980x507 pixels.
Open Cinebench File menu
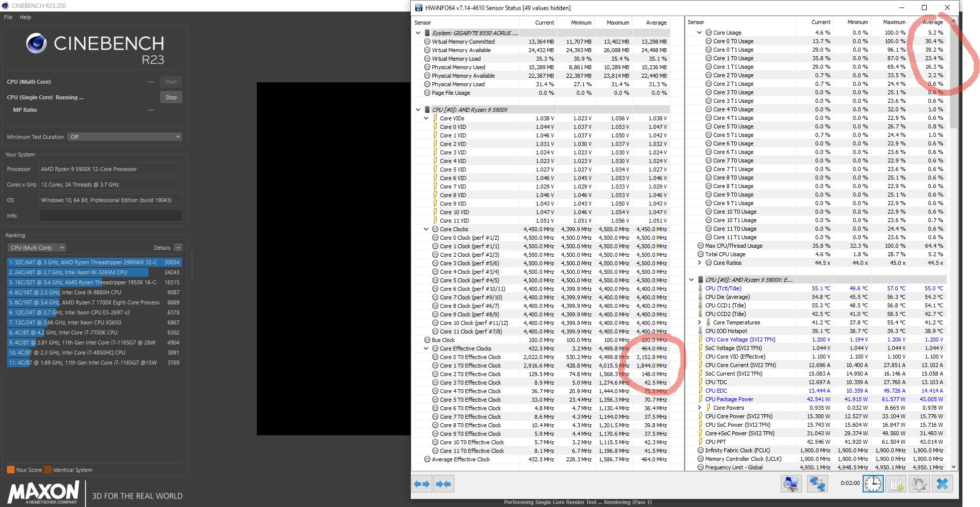tap(8, 17)
